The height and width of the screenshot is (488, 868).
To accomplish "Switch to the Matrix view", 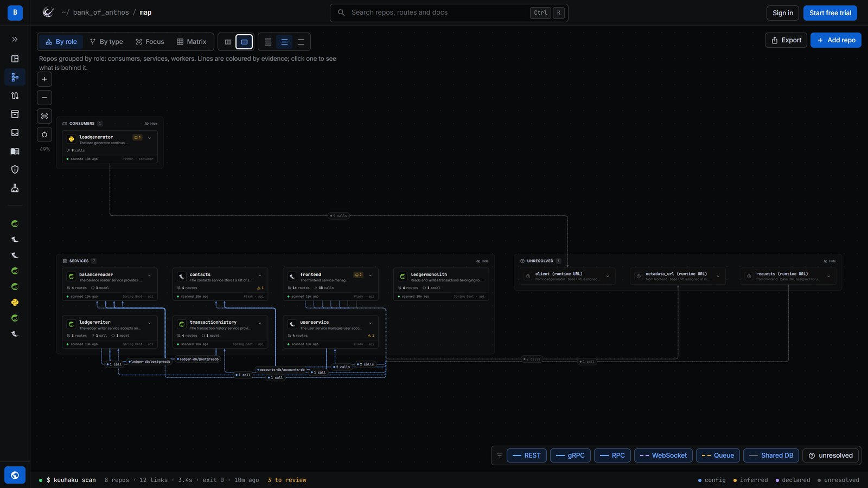I will (x=192, y=42).
